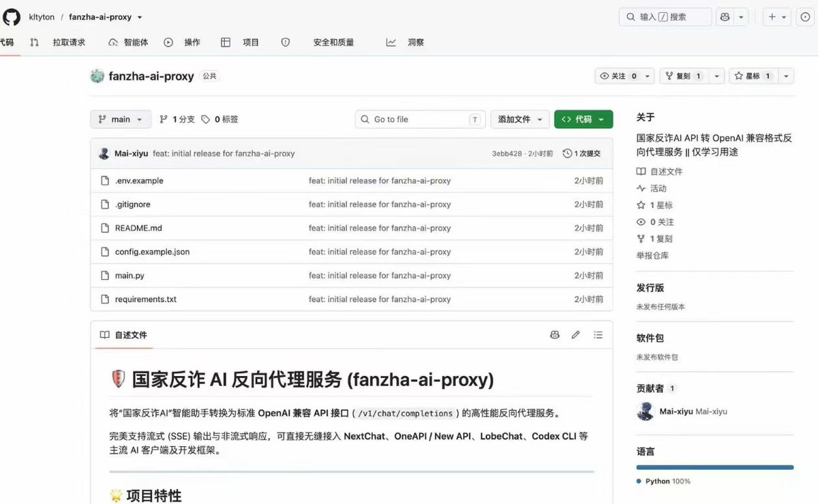The height and width of the screenshot is (504, 818).
Task: View the 1 分支 branches link
Action: (177, 119)
